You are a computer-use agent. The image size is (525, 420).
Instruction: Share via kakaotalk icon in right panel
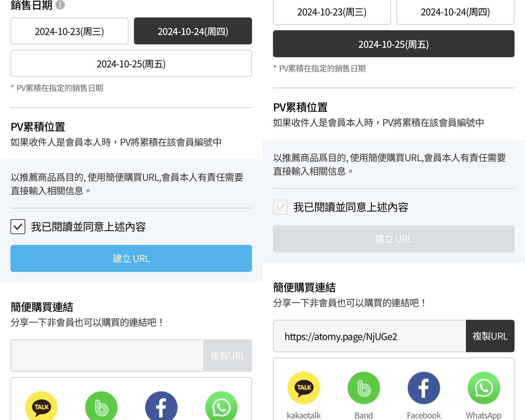point(304,388)
